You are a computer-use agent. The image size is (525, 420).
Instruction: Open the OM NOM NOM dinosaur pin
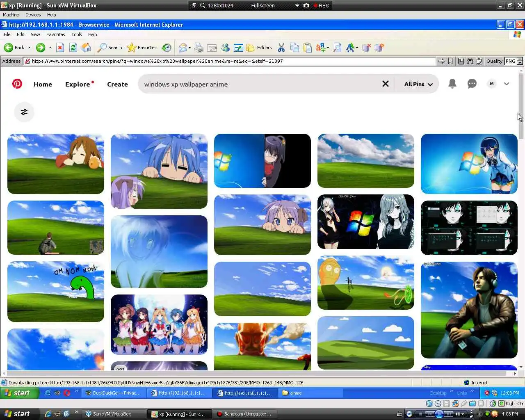pyautogui.click(x=56, y=292)
